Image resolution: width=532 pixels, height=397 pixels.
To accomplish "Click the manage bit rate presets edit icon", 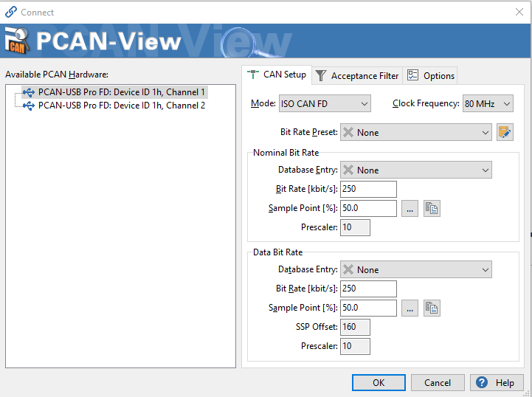I will [505, 132].
